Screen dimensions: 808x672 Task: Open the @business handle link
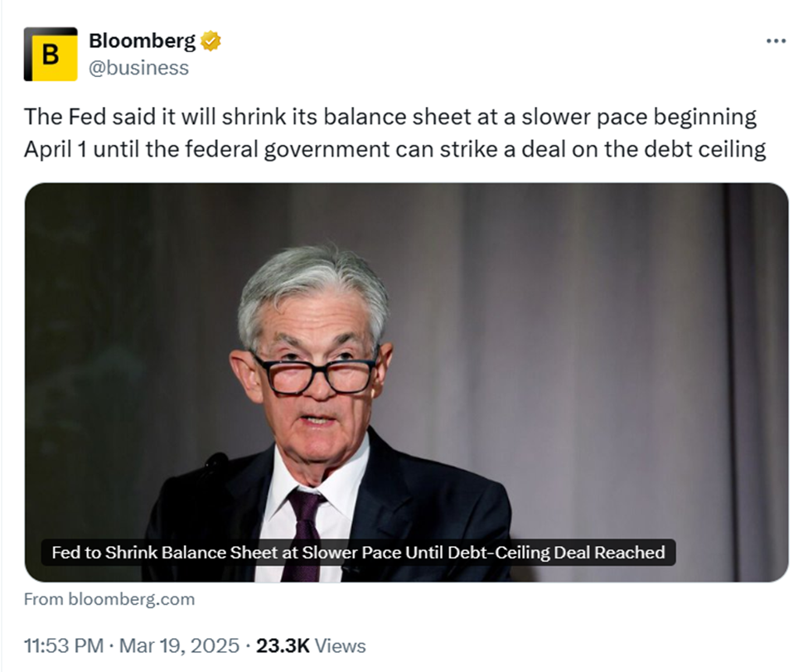click(x=138, y=68)
